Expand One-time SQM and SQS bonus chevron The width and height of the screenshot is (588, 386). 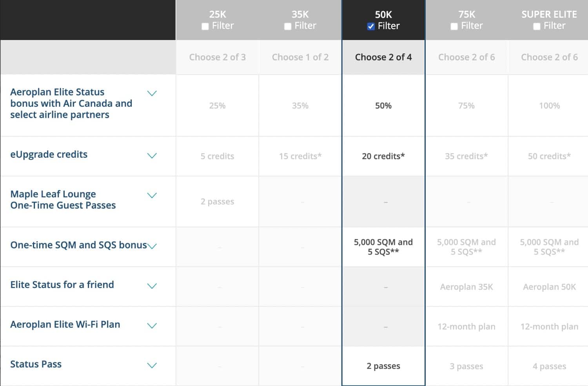coord(152,246)
